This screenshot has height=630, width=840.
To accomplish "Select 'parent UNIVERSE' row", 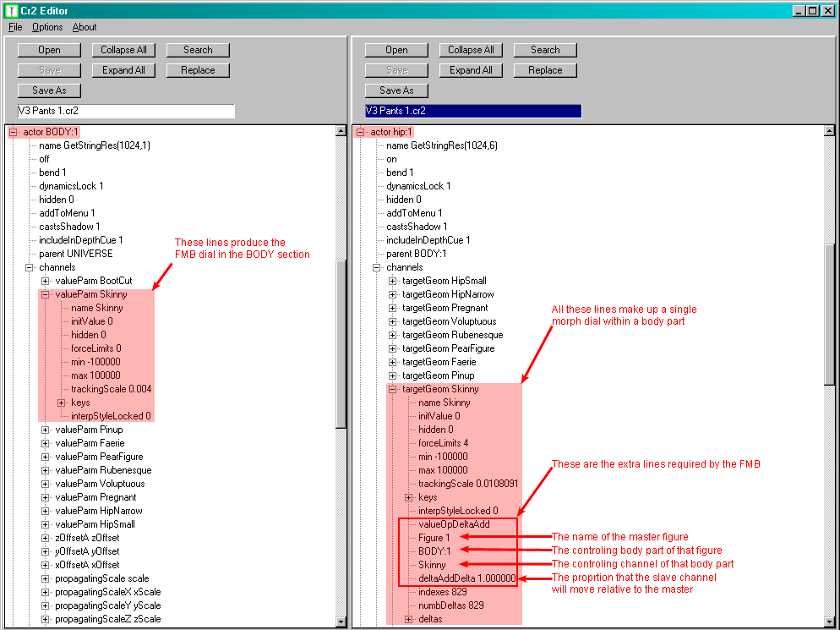I will (x=75, y=254).
